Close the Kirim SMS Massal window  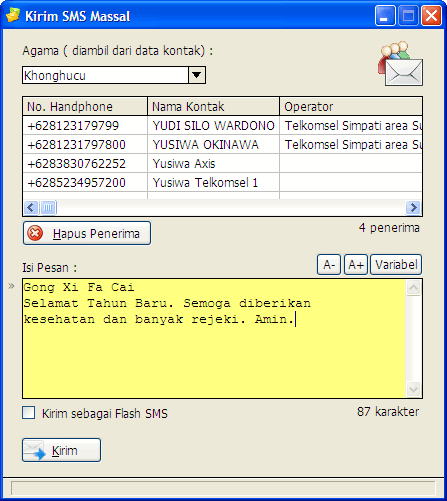(431, 16)
